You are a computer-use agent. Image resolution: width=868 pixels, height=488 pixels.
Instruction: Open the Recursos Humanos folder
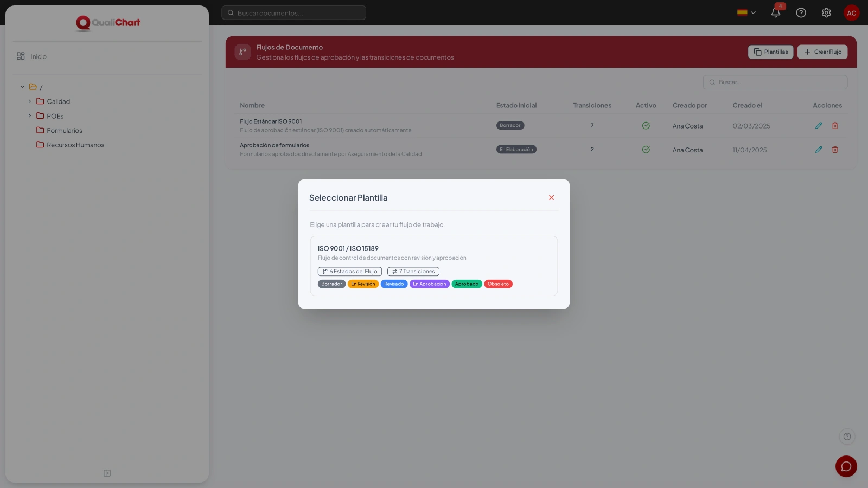tap(70, 145)
